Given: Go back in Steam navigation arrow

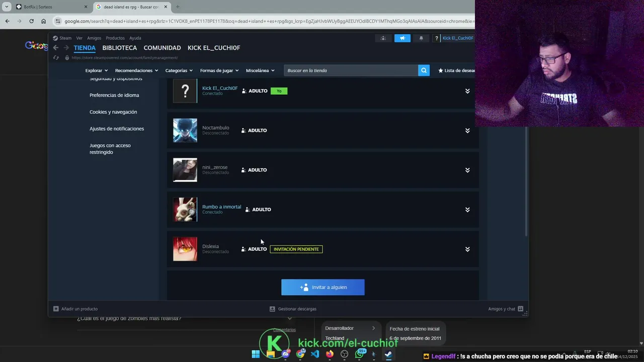Looking at the screenshot, I should click(x=56, y=48).
